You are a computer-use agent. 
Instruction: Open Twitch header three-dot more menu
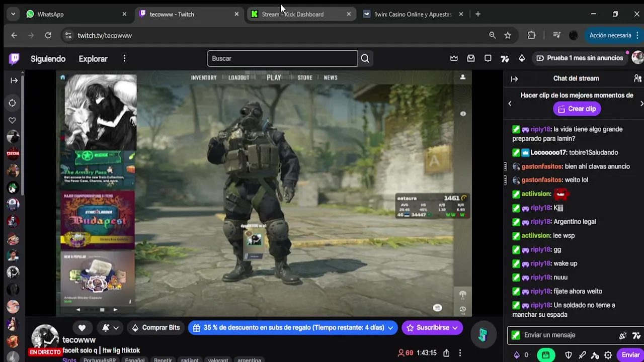tap(124, 59)
